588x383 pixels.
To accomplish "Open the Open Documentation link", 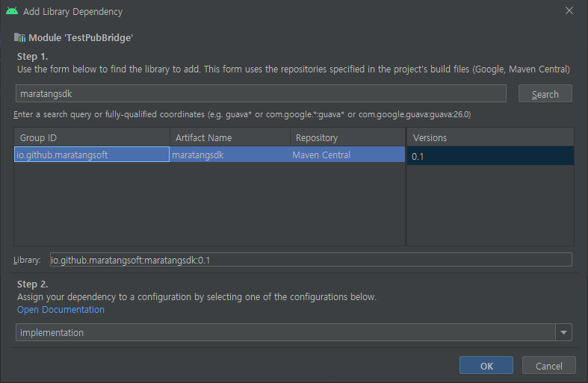I will point(61,310).
